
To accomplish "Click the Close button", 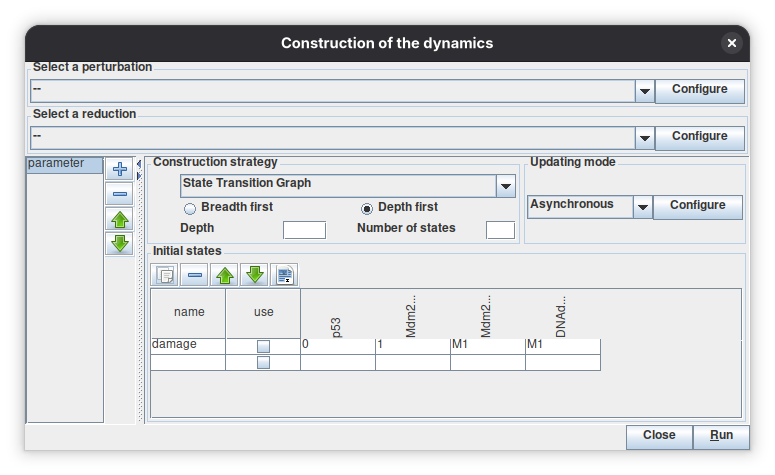I will (x=659, y=437).
